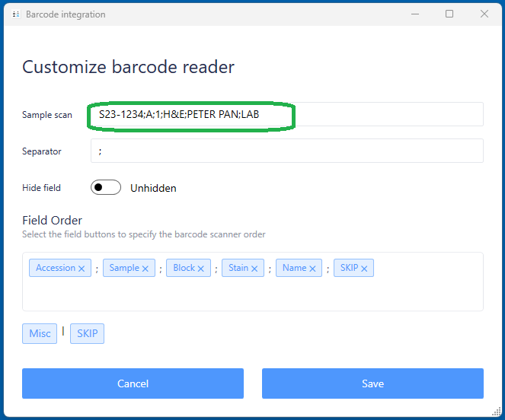Remove the Stain field tag

pyautogui.click(x=254, y=269)
